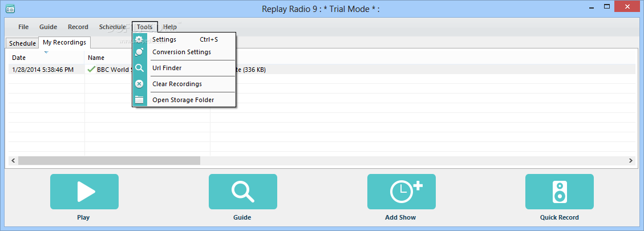Click the horizontal scrollbar right arrow
Image resolution: width=644 pixels, height=231 pixels.
point(631,160)
